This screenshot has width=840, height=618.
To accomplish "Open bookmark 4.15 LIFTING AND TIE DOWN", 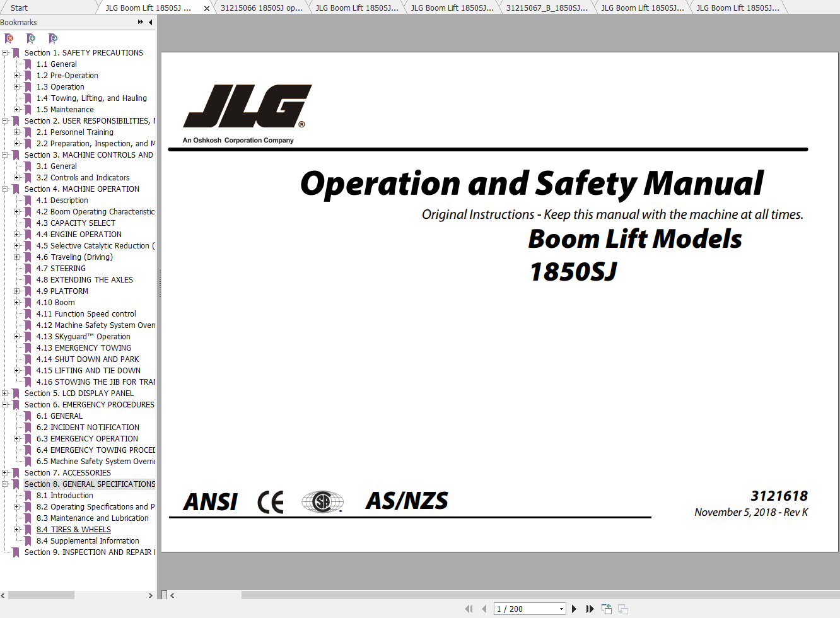I will pyautogui.click(x=88, y=371).
